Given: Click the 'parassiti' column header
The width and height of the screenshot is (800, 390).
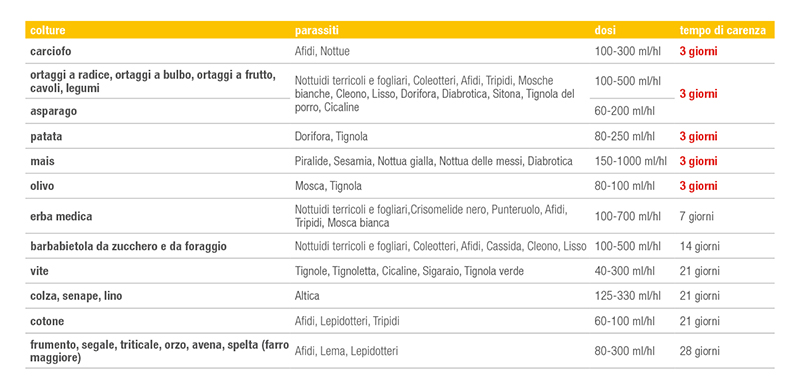Looking at the screenshot, I should (317, 31).
